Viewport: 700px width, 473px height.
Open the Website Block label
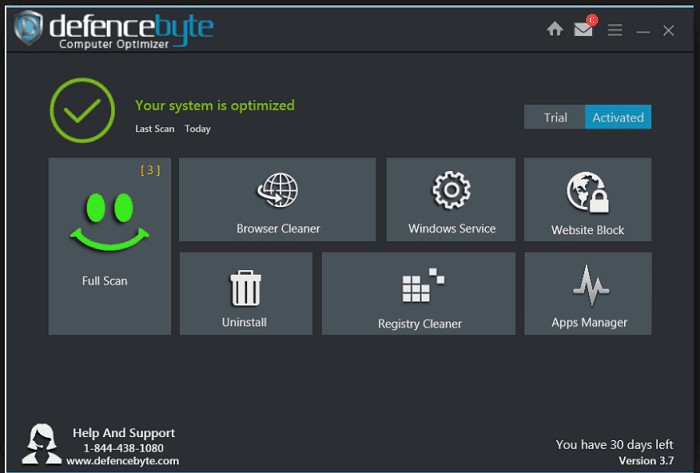(x=588, y=230)
